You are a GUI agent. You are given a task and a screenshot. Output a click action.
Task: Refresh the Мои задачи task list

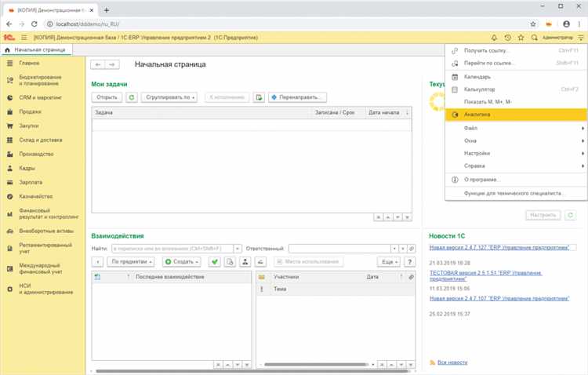[x=132, y=97]
